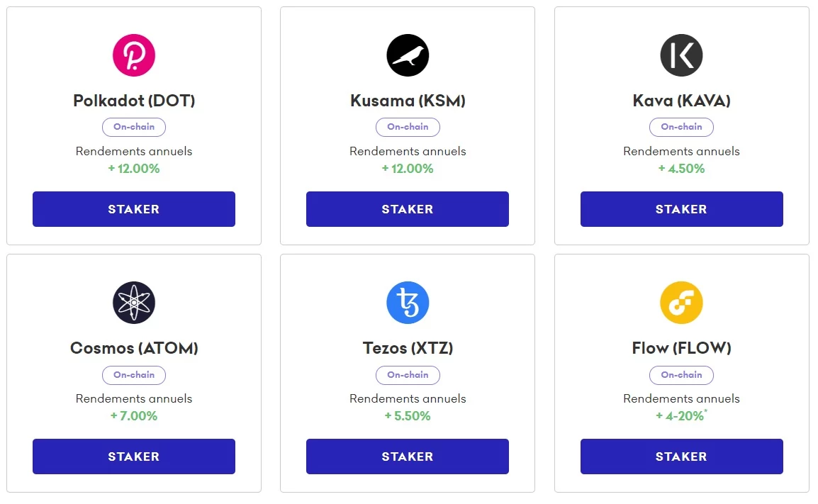818x504 pixels.
Task: Hit STAKER on the Kava card
Action: (681, 209)
